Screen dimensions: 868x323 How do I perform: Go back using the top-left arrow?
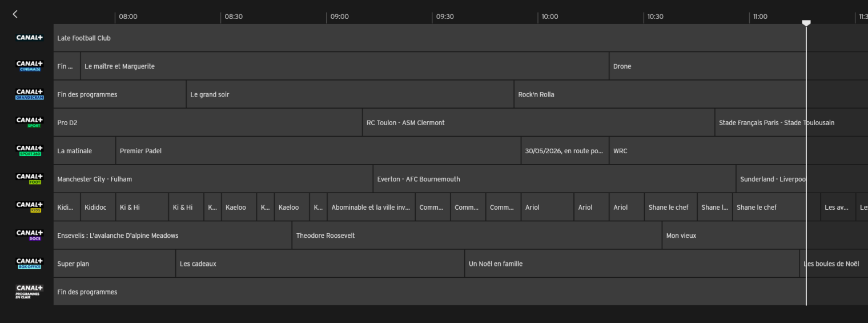[15, 14]
